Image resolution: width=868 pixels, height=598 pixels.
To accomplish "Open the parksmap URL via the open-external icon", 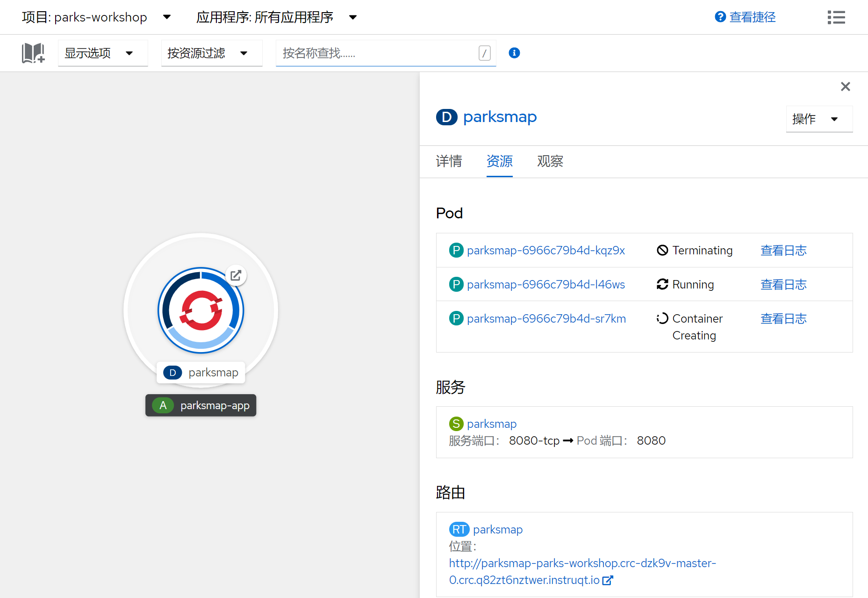I will [236, 275].
